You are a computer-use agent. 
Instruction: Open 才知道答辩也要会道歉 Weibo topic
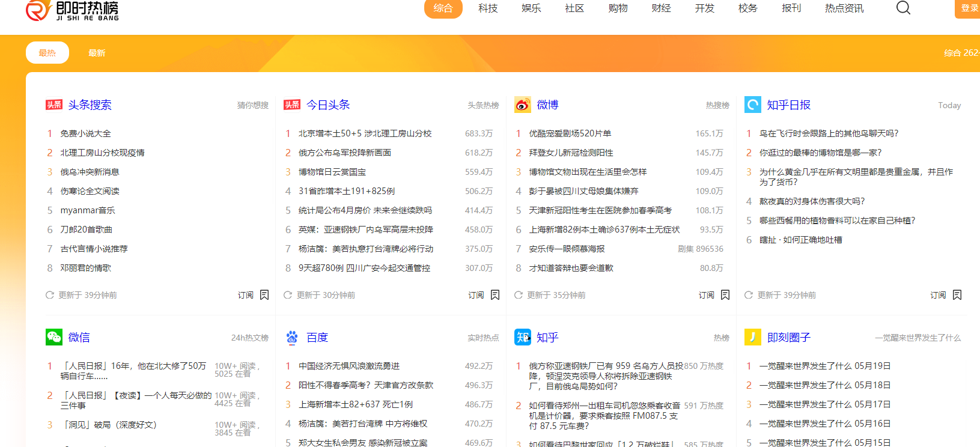coord(571,268)
